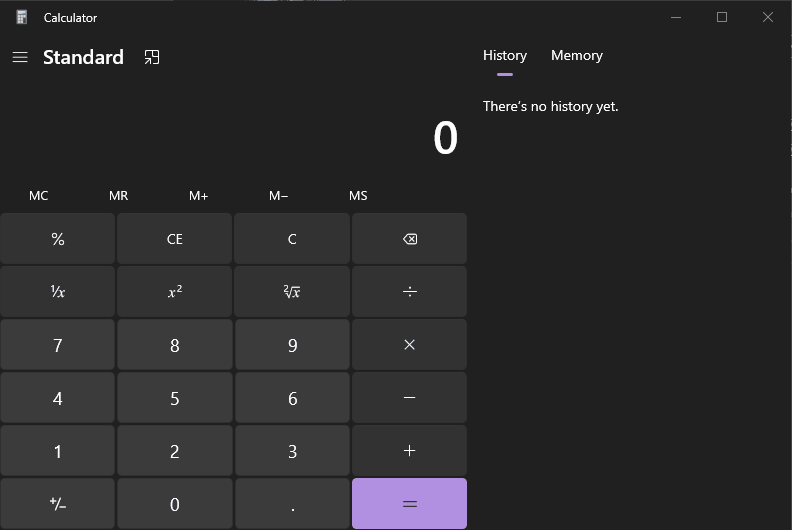Viewport: 792px width, 530px height.
Task: Tap the number 0 key on keypad
Action: point(175,504)
